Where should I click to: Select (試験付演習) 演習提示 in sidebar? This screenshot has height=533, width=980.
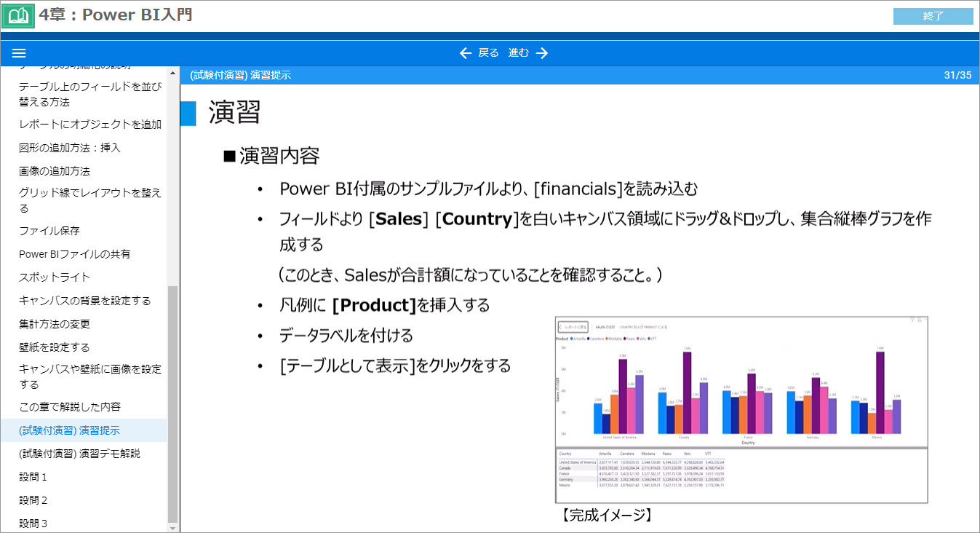click(84, 430)
